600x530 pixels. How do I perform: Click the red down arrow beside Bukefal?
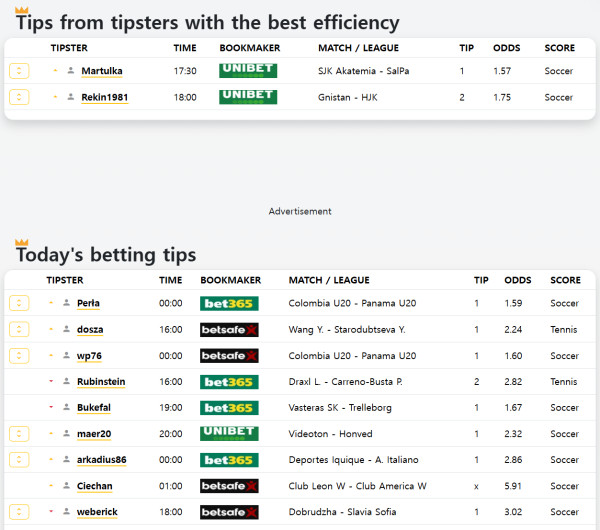tap(51, 408)
